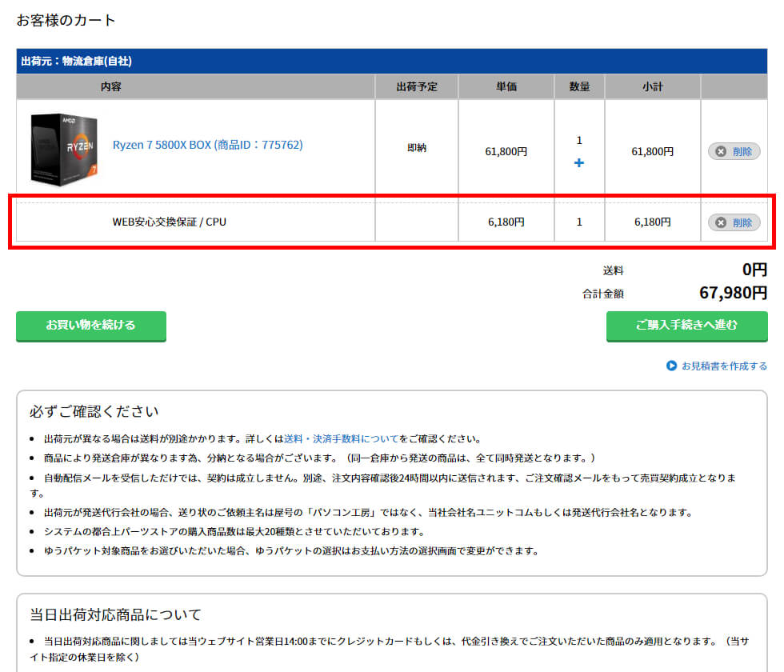Proceed to checkout with ご購入手続きへ進む
Viewport: 784px width, 672px height.
coord(687,326)
